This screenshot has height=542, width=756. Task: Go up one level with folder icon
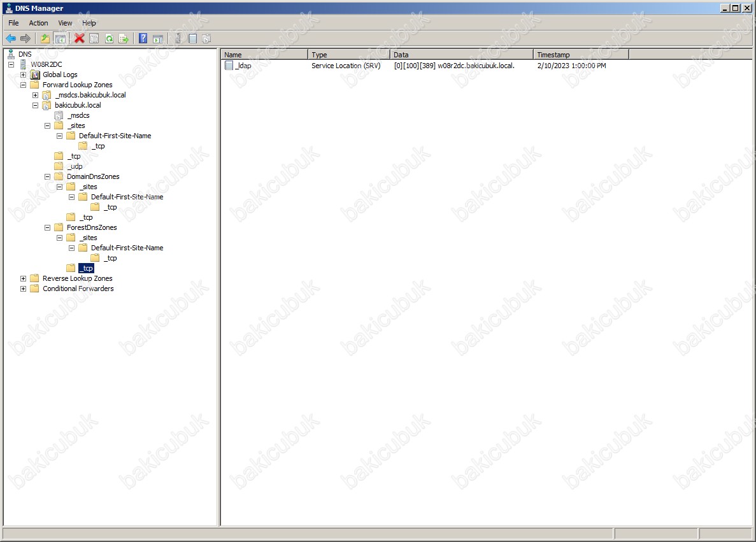[45, 39]
